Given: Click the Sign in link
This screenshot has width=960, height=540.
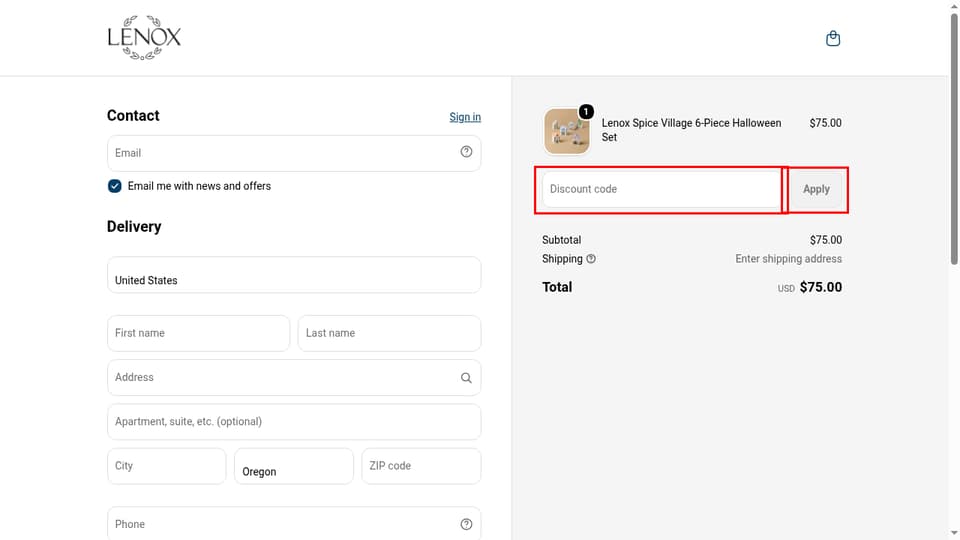Looking at the screenshot, I should [465, 117].
